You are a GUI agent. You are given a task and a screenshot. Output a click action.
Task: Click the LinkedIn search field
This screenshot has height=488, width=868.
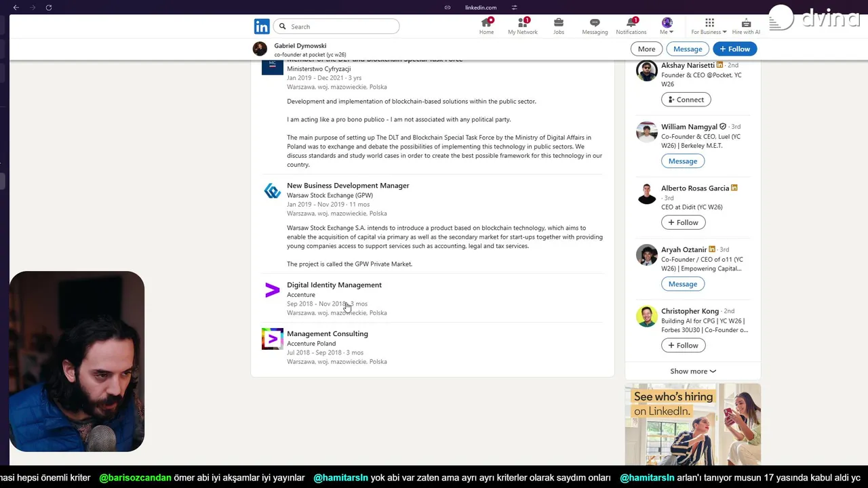(x=336, y=26)
